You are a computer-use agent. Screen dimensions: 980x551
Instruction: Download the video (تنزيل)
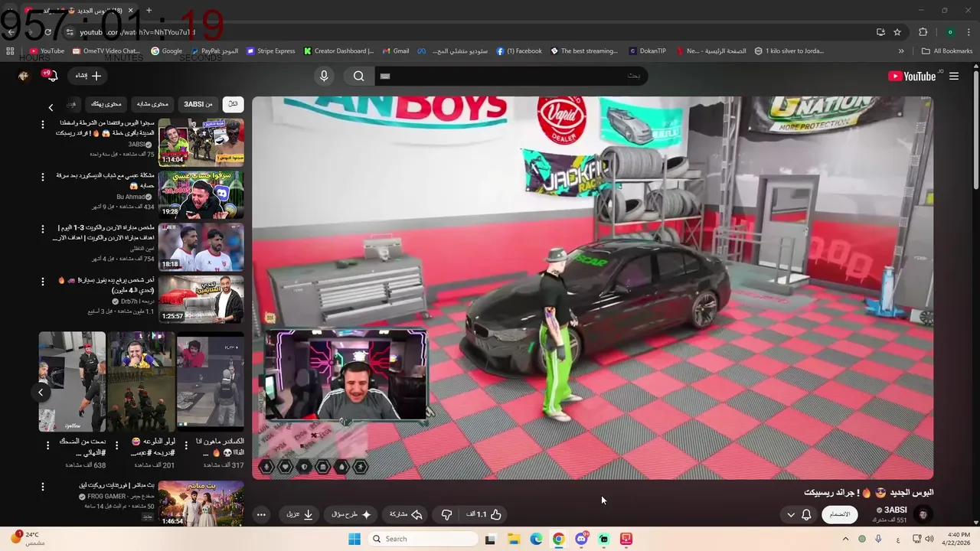click(299, 514)
